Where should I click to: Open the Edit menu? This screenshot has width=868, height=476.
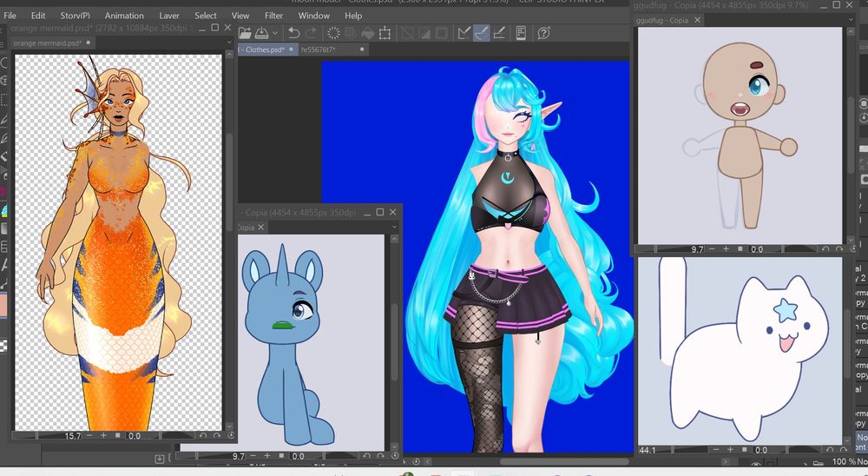tap(38, 16)
